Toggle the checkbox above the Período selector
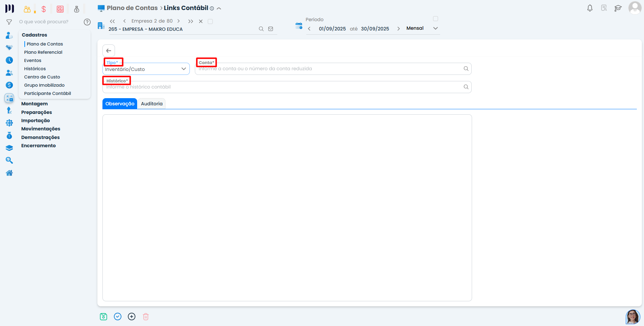This screenshot has width=644, height=326. click(436, 19)
